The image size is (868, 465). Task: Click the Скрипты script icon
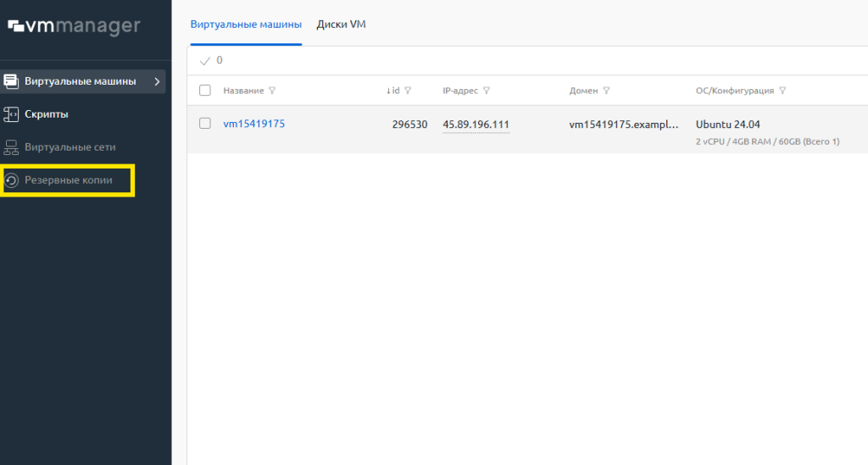click(12, 114)
